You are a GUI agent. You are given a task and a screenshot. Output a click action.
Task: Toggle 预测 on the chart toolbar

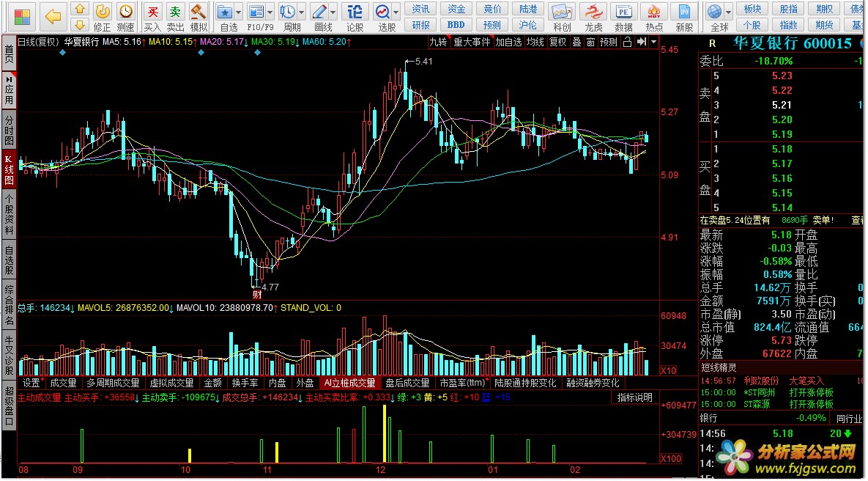609,42
